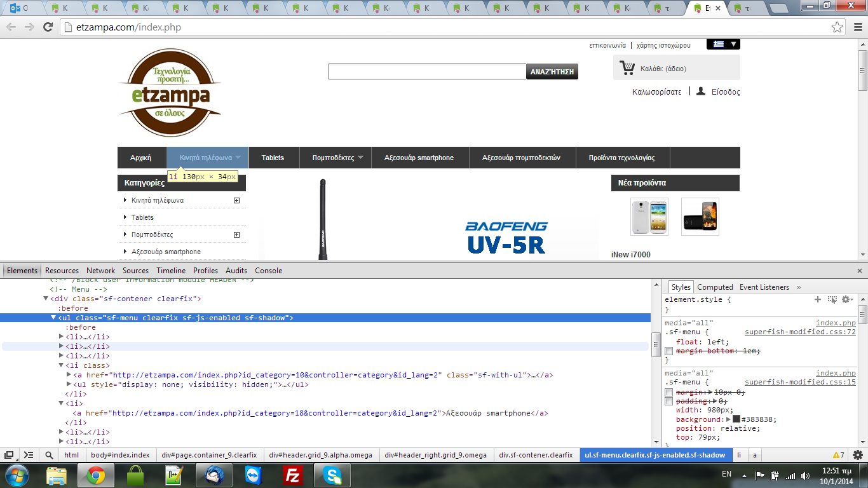Viewport: 868px width, 488px height.
Task: Add a new style rule with plus icon
Action: [x=818, y=299]
